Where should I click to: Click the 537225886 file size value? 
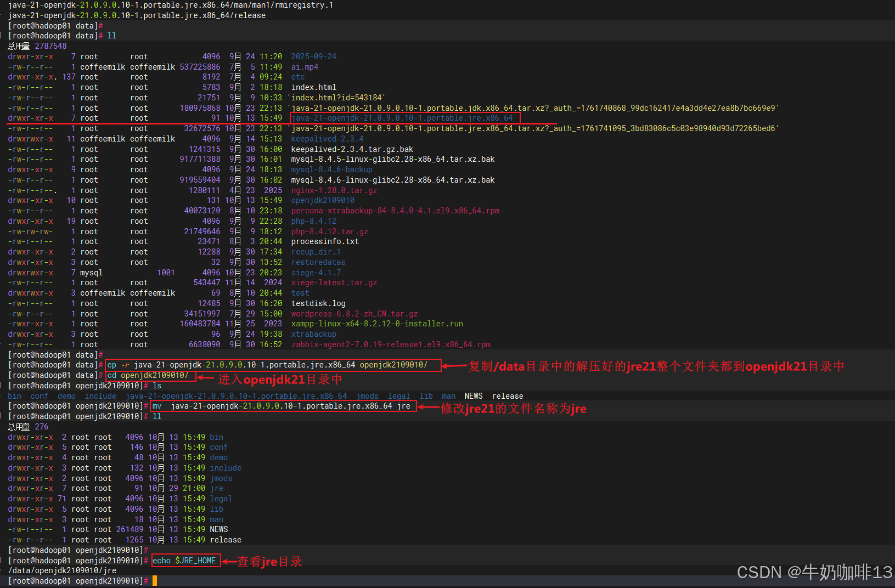click(x=200, y=67)
